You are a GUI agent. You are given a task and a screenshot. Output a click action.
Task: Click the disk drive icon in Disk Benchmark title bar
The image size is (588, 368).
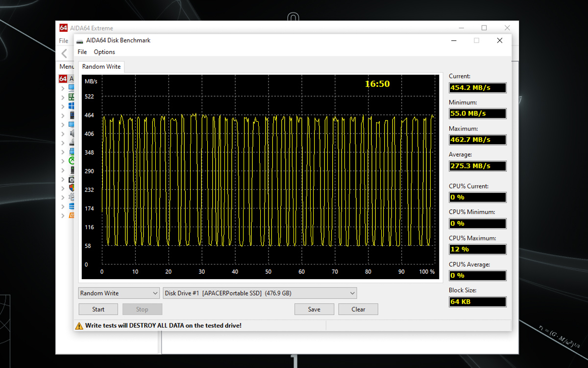point(79,41)
